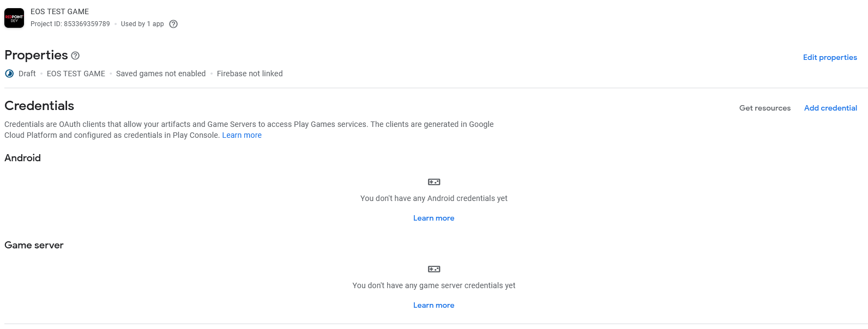Select the Credentials section heading
This screenshot has width=868, height=329.
click(x=39, y=105)
